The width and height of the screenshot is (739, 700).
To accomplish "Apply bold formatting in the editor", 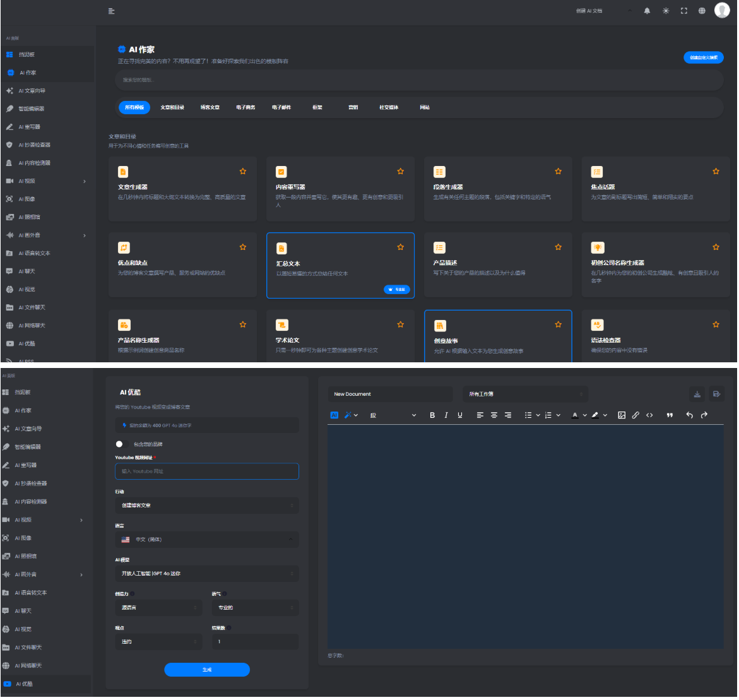I will (x=432, y=415).
